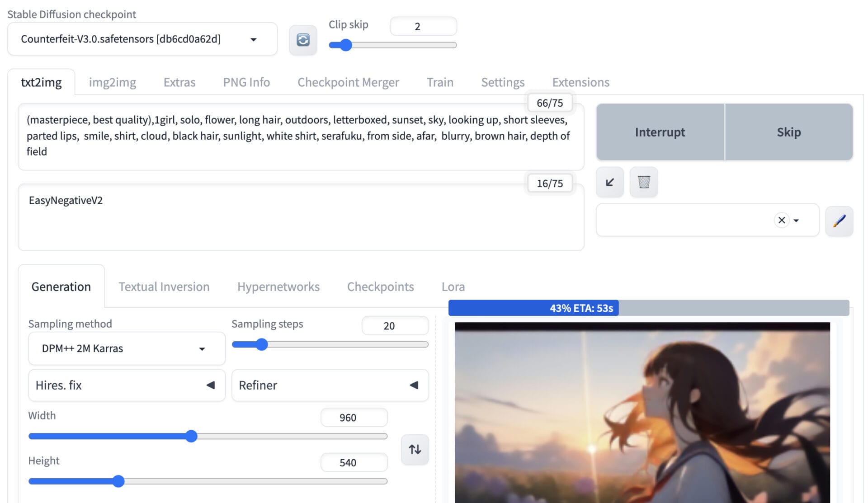The width and height of the screenshot is (868, 503).
Task: Switch to the img2img tab
Action: click(x=112, y=82)
